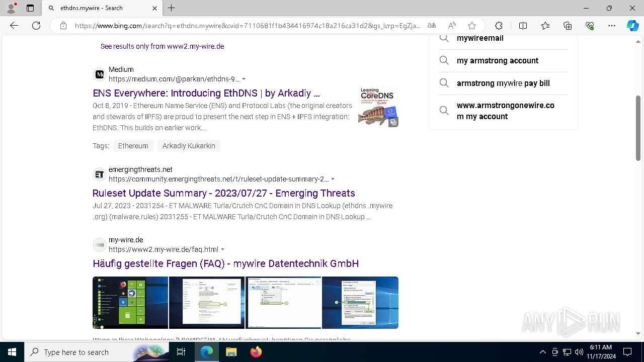Viewport: 644px width, 362px height.
Task: Open the third FAQ screenshot thumbnail
Action: 283,303
